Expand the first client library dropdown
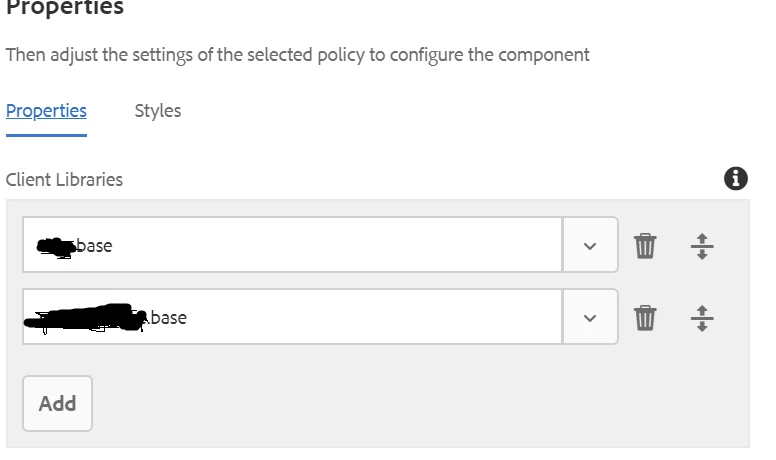This screenshot has height=460, width=776. coord(590,245)
